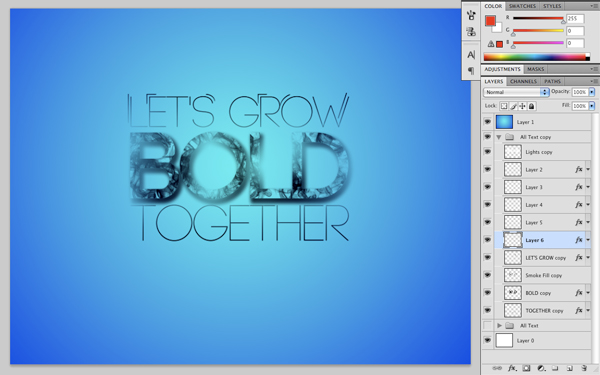Select the Layer 3 row
This screenshot has width=600, height=375.
pos(543,187)
